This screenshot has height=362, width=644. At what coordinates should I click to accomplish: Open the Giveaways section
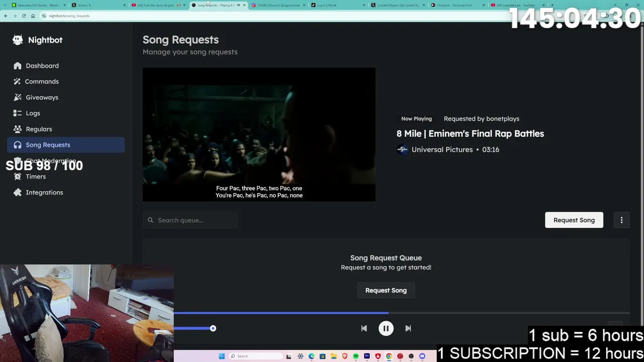(66, 97)
